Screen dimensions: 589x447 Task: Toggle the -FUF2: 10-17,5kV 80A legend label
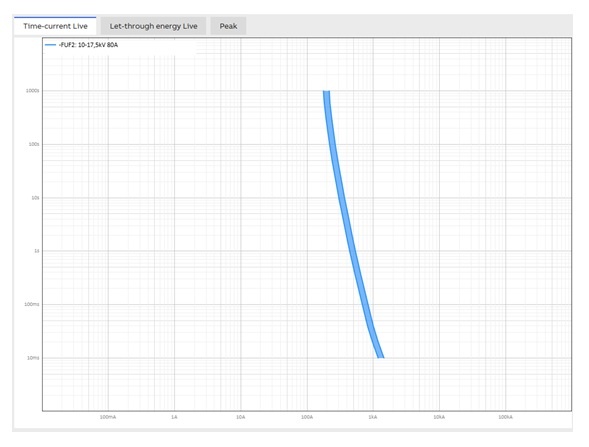[x=88, y=45]
